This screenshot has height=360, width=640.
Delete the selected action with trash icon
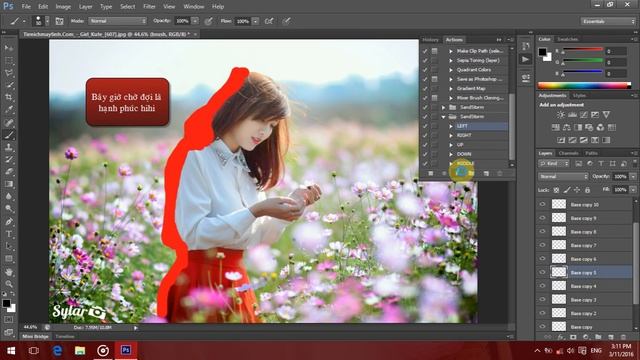pyautogui.click(x=500, y=173)
